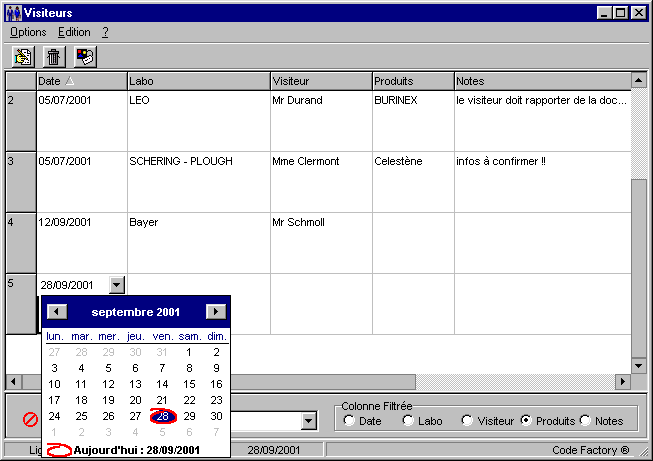
Task: Click the Produits column header
Action: [x=414, y=81]
